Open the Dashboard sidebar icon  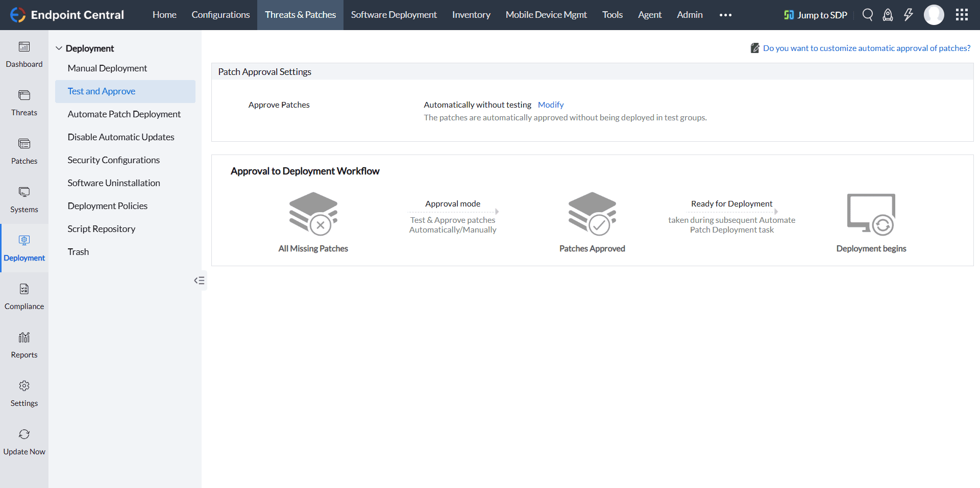24,47
